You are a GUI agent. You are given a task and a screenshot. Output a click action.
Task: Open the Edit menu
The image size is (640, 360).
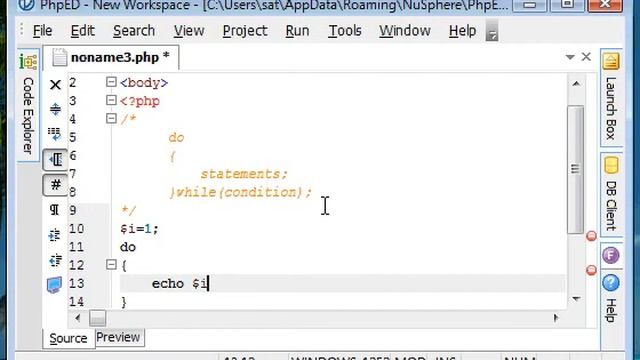click(x=82, y=31)
